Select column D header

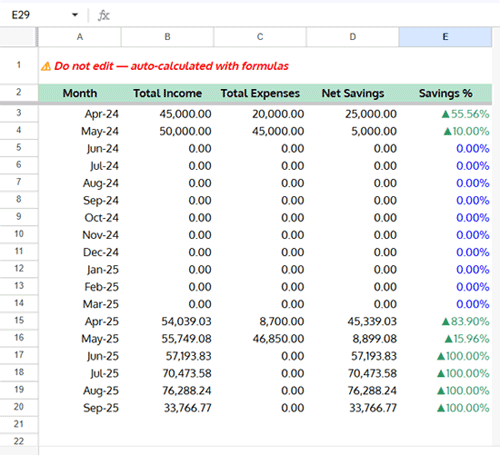point(353,37)
